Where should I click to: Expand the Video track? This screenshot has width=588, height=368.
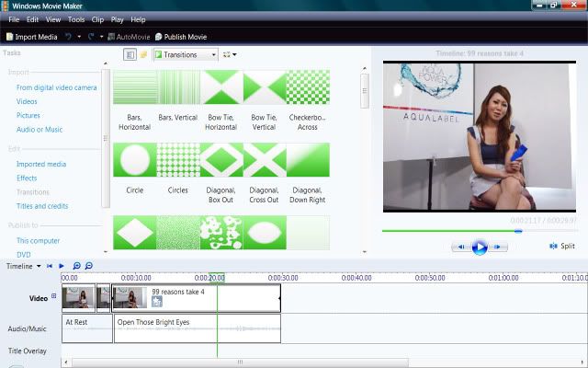click(53, 296)
